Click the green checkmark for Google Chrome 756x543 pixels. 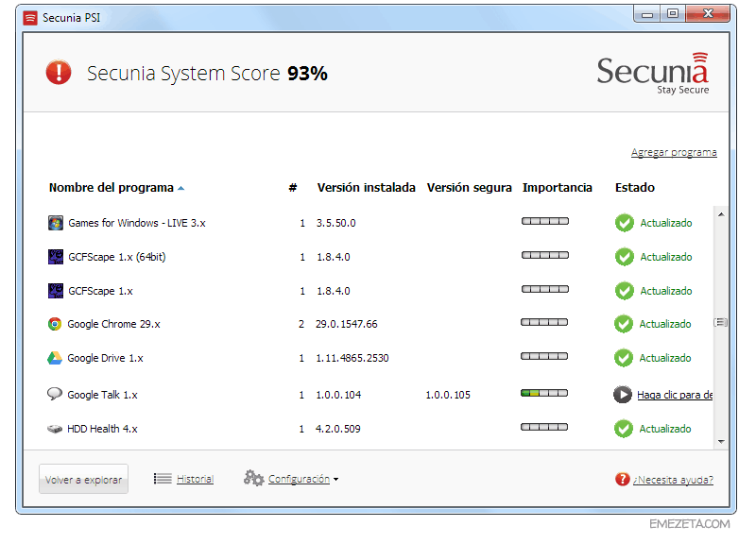(624, 324)
